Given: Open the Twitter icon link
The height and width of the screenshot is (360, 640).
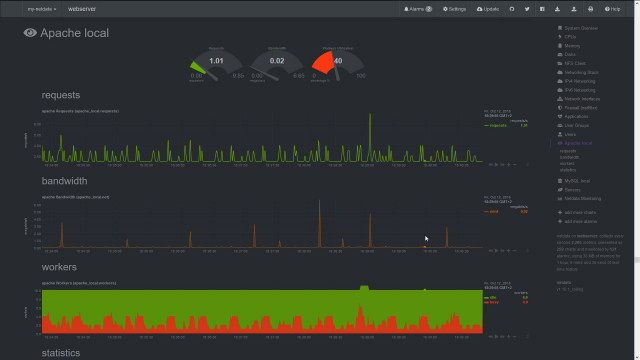Looking at the screenshot, I should [x=527, y=9].
